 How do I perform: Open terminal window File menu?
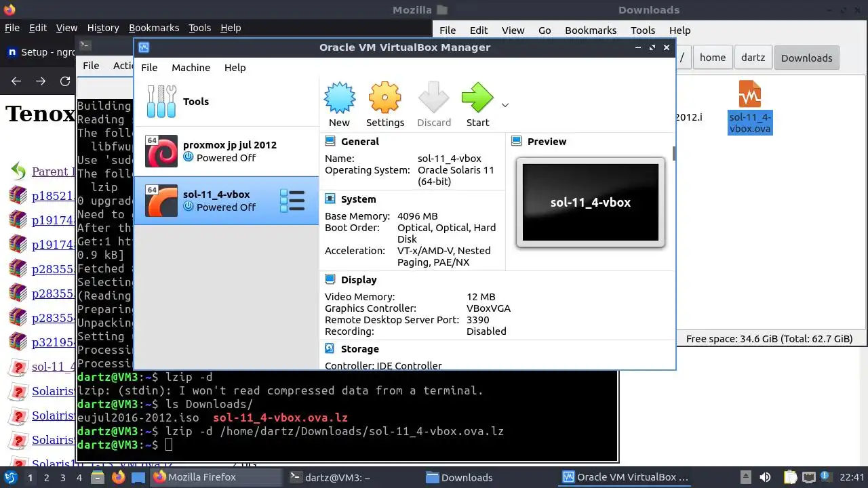91,66
